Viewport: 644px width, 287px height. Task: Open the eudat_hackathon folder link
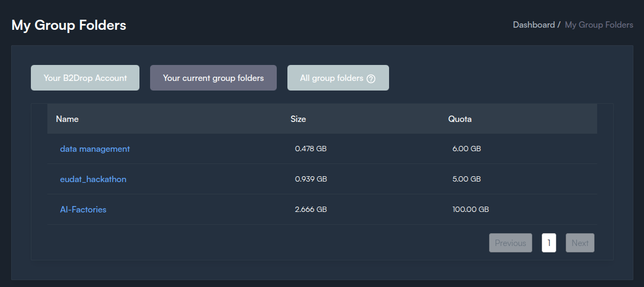coord(93,179)
